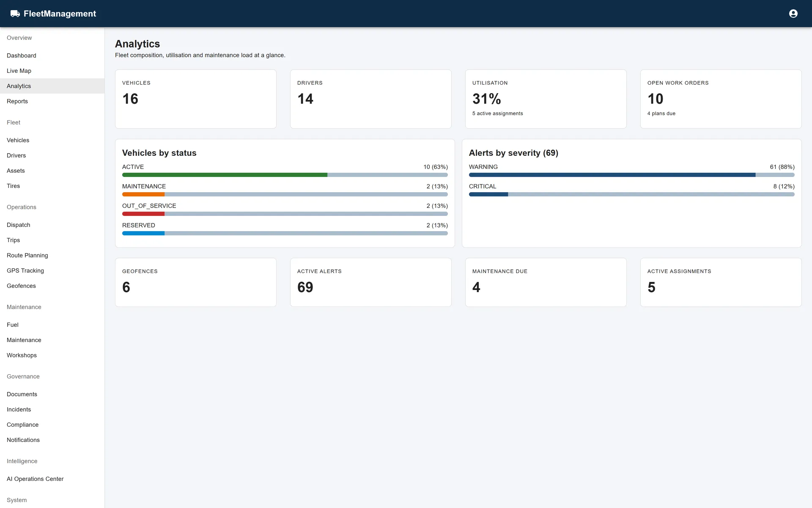Open the Incidents page
The width and height of the screenshot is (812, 508).
(52, 409)
